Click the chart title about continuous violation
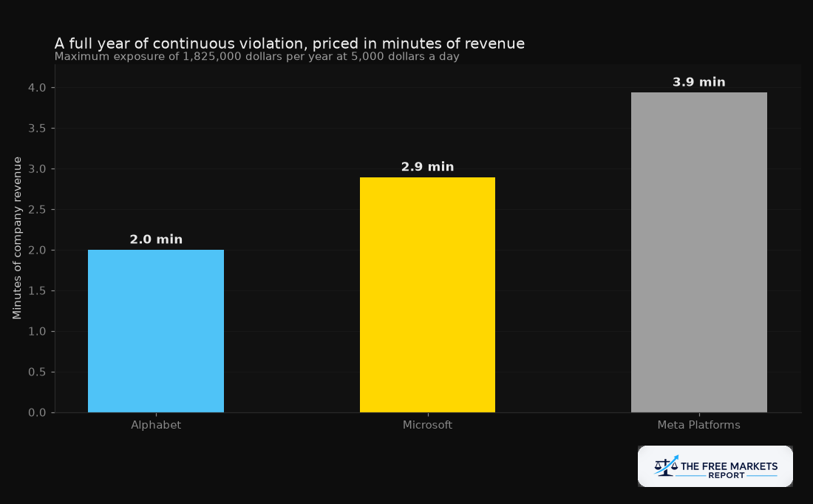Viewport: 813px width, 504px height. 289,44
